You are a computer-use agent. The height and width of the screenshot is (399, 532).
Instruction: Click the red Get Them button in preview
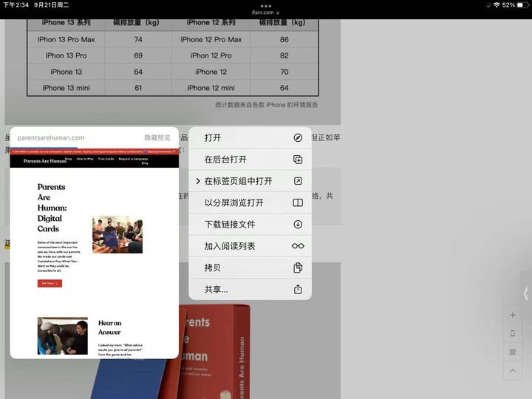pos(50,283)
